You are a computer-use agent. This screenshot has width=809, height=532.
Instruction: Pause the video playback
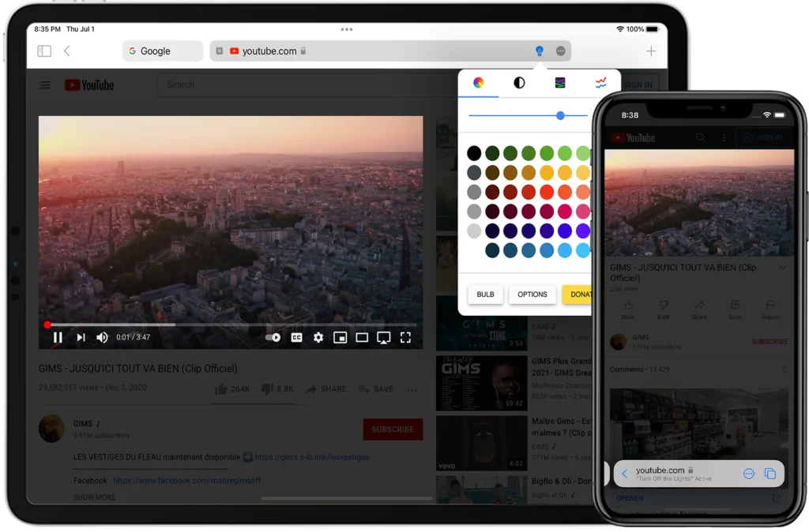point(58,338)
